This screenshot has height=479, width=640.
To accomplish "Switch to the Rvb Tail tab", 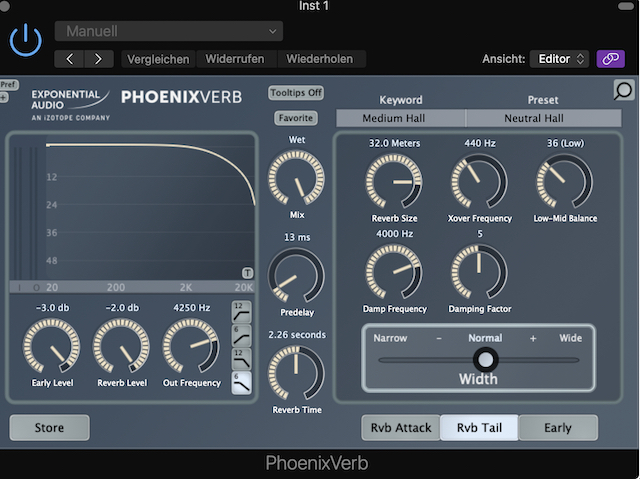I will [x=479, y=428].
